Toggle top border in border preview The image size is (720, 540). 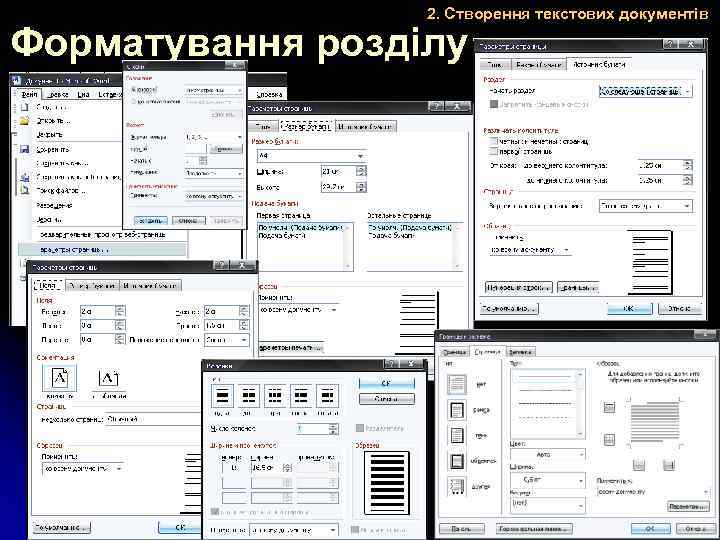coord(609,407)
